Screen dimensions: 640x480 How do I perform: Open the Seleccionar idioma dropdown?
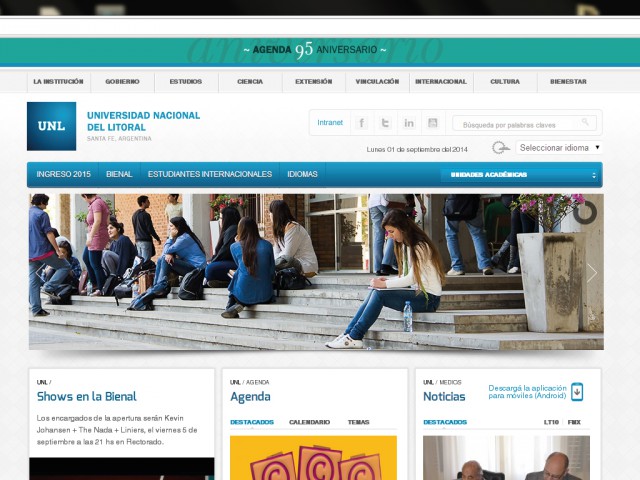tap(559, 148)
